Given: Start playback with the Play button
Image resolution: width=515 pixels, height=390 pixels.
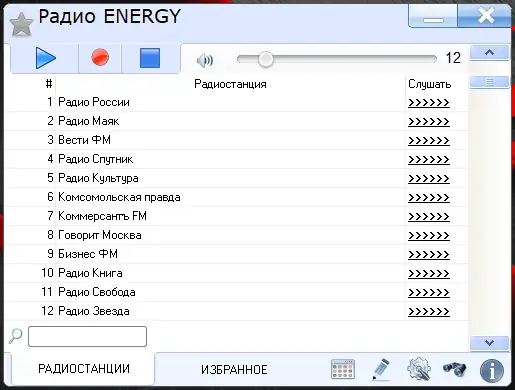Looking at the screenshot, I should coord(45,58).
